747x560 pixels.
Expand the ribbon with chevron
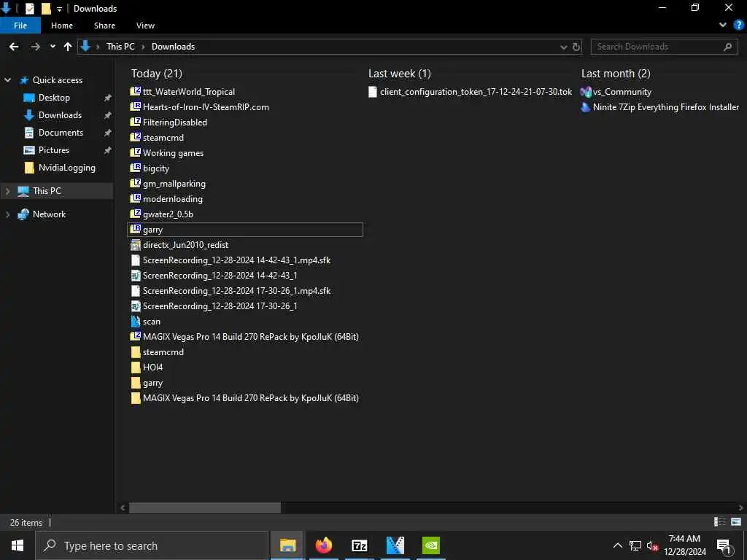click(723, 26)
